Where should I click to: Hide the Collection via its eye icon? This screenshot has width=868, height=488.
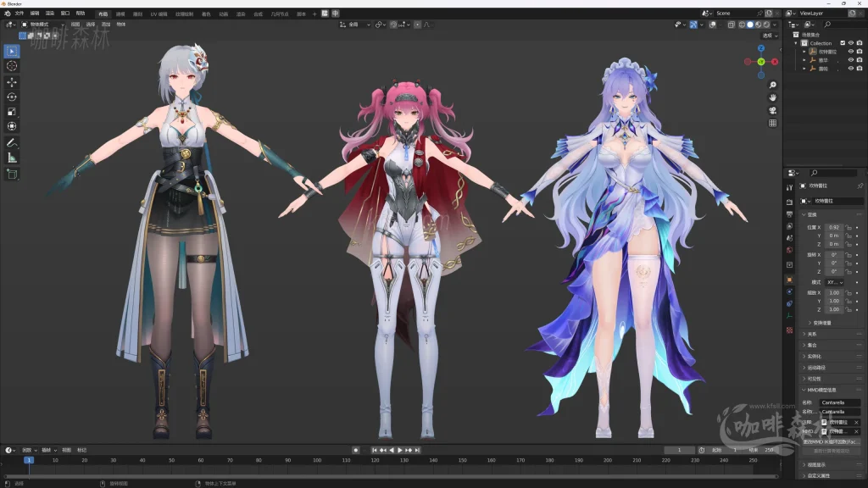coord(851,43)
